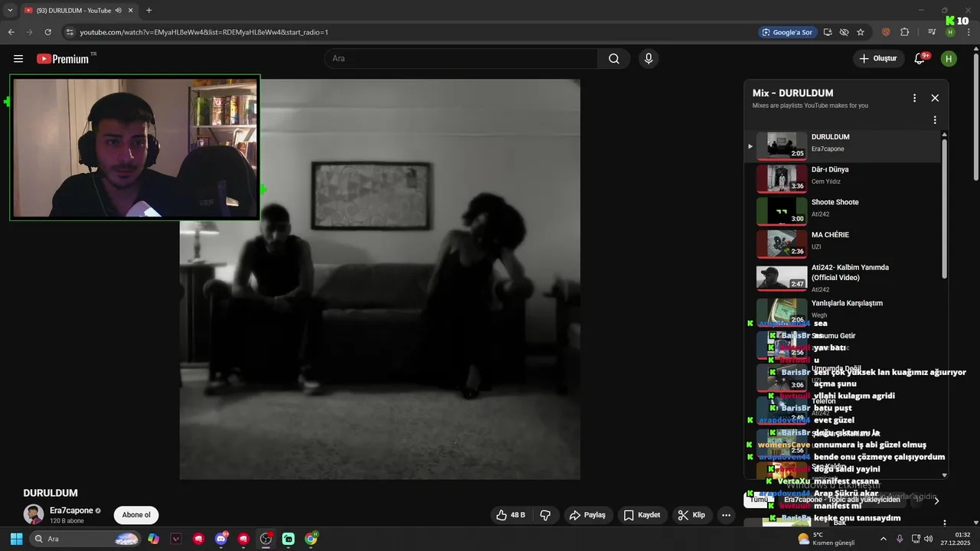View site information icon in address bar
980x551 pixels.
tap(70, 32)
